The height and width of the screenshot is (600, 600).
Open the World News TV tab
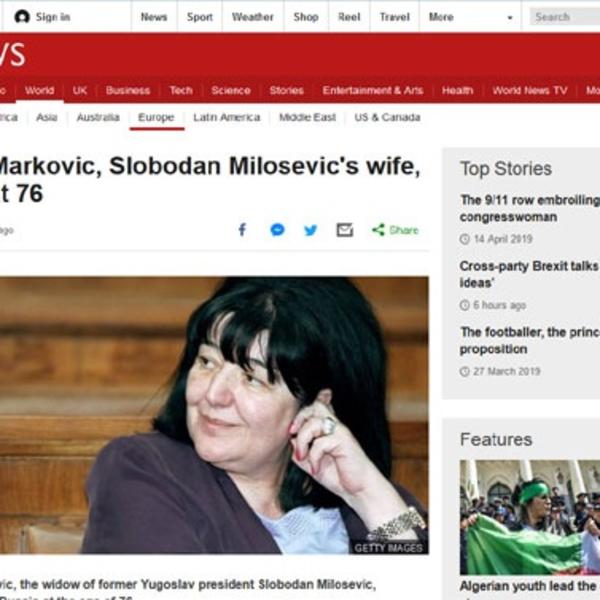[x=530, y=90]
